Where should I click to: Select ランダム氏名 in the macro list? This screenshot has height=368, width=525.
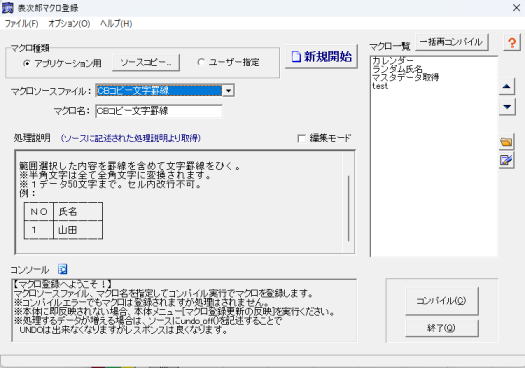(397, 69)
